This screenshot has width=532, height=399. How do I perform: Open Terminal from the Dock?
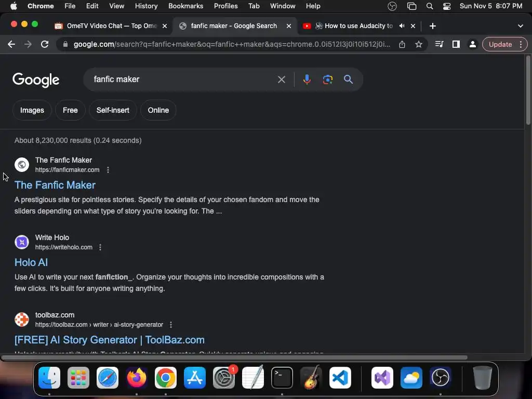(x=282, y=378)
